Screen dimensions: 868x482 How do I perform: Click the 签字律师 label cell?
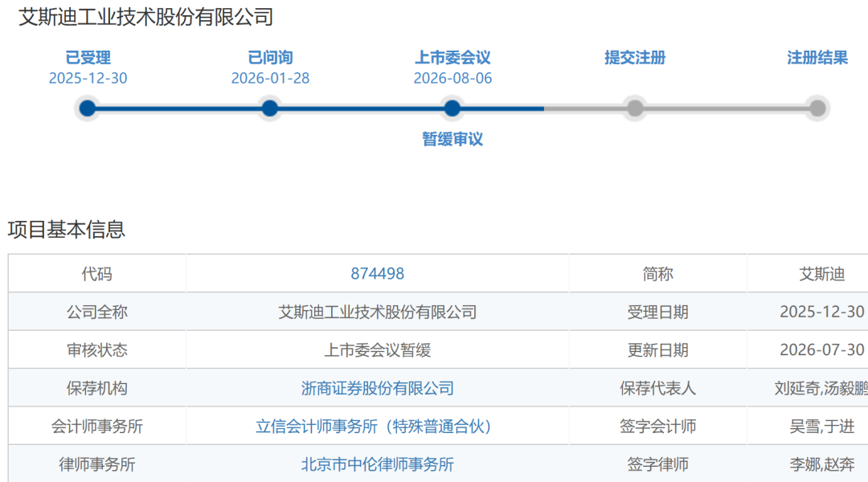point(657,464)
